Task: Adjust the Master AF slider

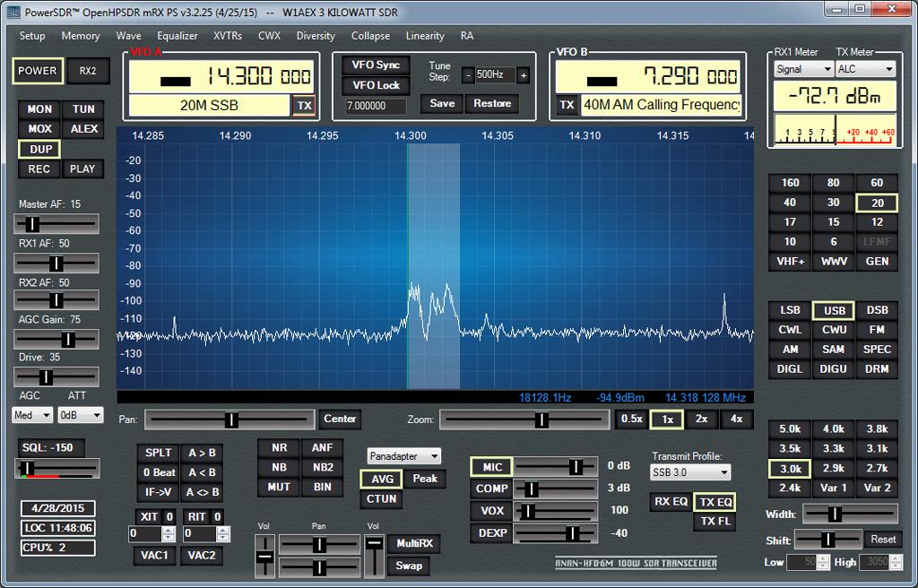Action: click(x=56, y=224)
